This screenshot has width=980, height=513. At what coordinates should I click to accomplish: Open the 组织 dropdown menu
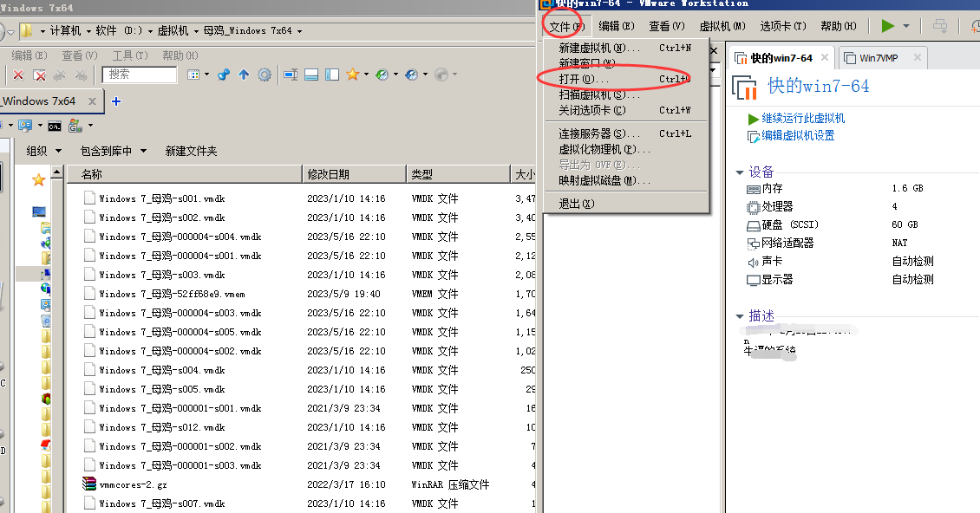click(43, 151)
